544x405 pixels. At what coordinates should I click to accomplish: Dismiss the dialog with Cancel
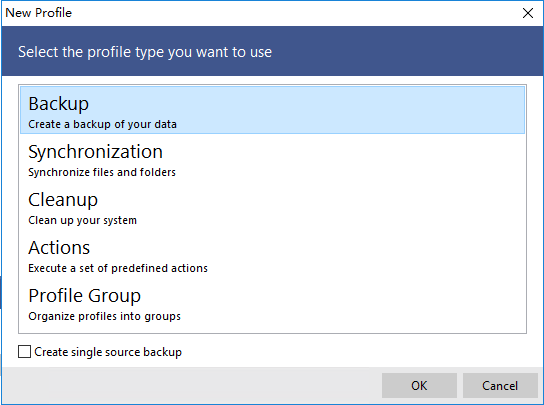tap(500, 385)
